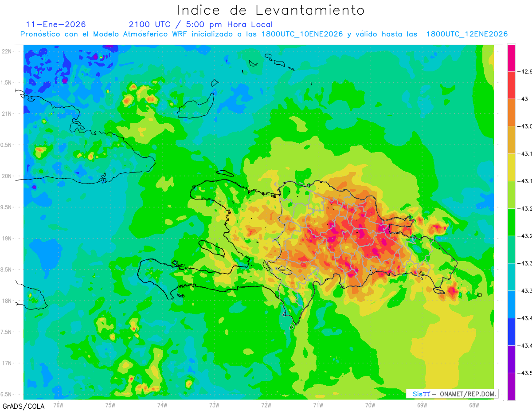The width and height of the screenshot is (532, 411).
Task: Click the '-43.0' legend value
Action: (525, 126)
